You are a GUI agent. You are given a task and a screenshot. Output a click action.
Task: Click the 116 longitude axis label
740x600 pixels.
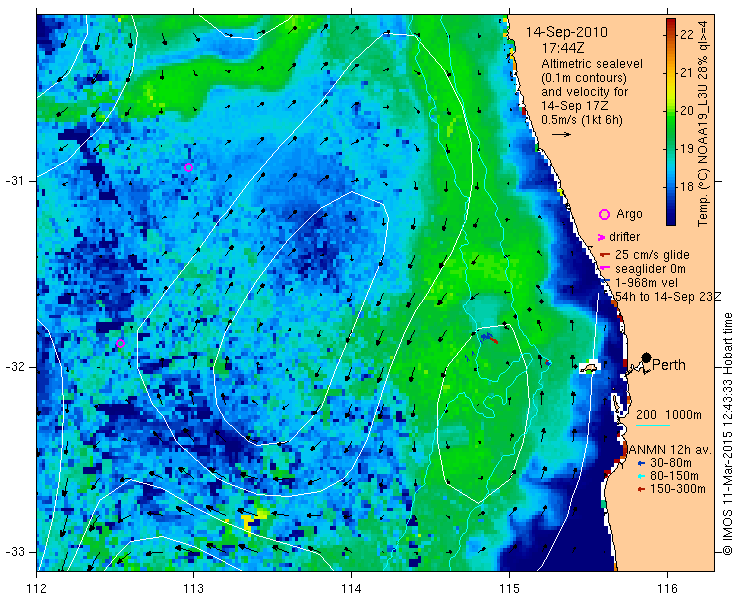(x=667, y=589)
